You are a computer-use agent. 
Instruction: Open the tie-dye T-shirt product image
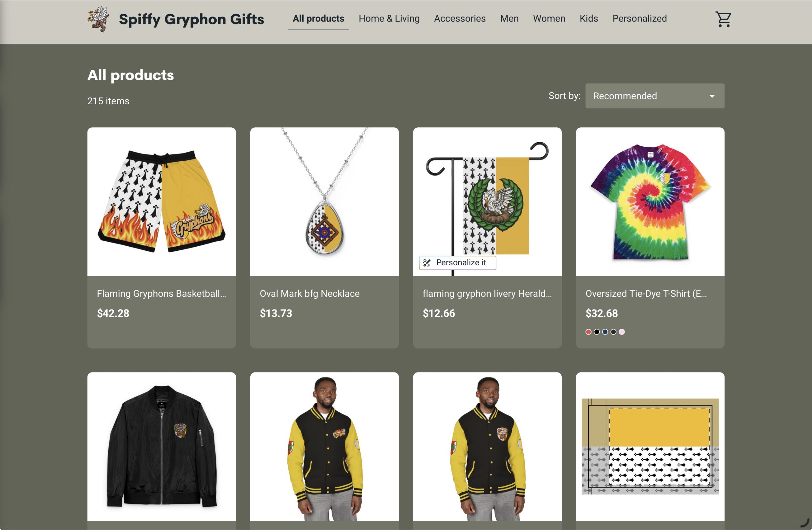coord(650,202)
